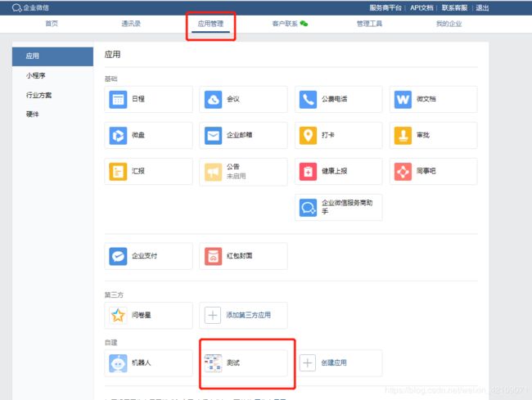Image resolution: width=532 pixels, height=400 pixels.
Task: Click the 未启用 status under 公告
Action: (237, 176)
